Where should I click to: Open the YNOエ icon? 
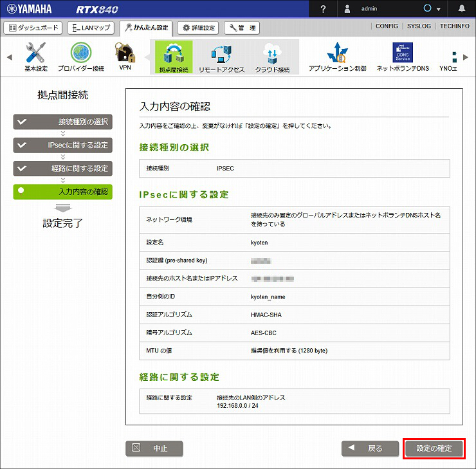click(448, 60)
